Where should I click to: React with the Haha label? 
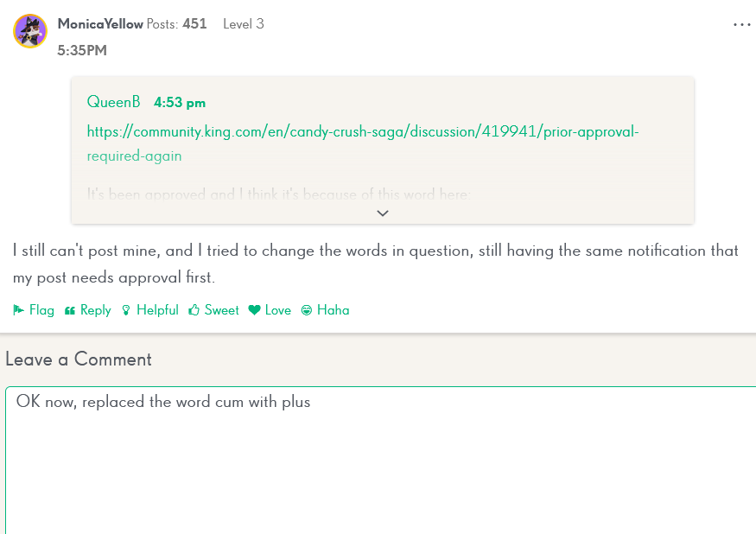(x=333, y=309)
